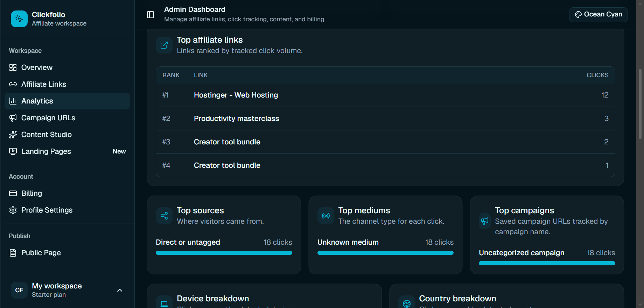Click the Profile Settings gear icon
Screen dimensions: 644x308
[13, 210]
